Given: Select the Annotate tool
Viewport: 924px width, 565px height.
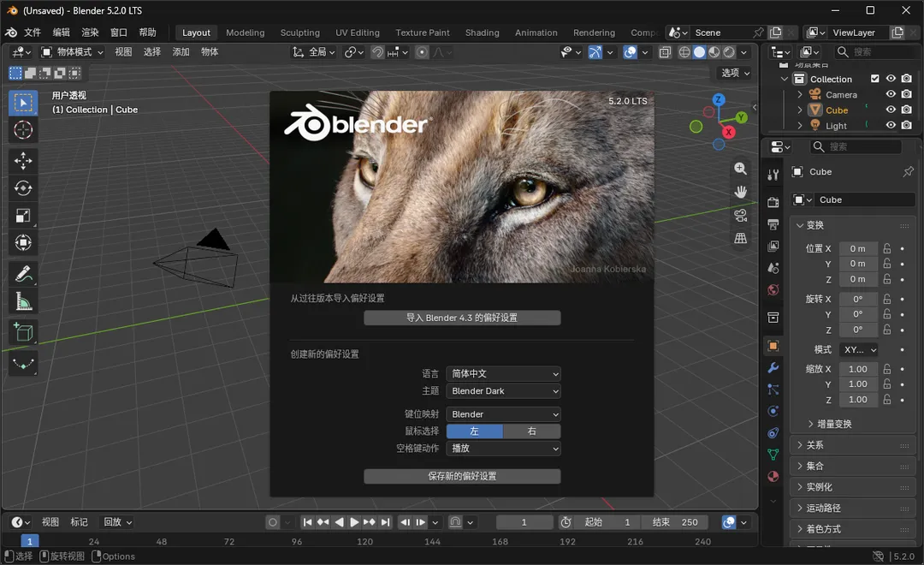Looking at the screenshot, I should [x=23, y=274].
